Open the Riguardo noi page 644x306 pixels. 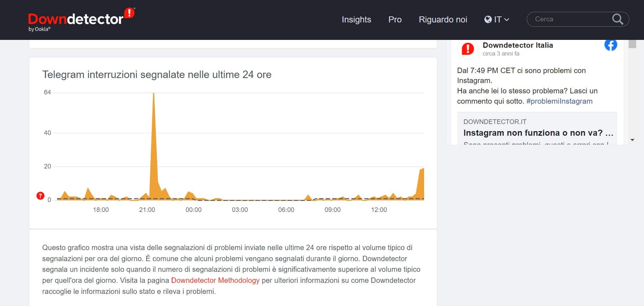coord(443,20)
